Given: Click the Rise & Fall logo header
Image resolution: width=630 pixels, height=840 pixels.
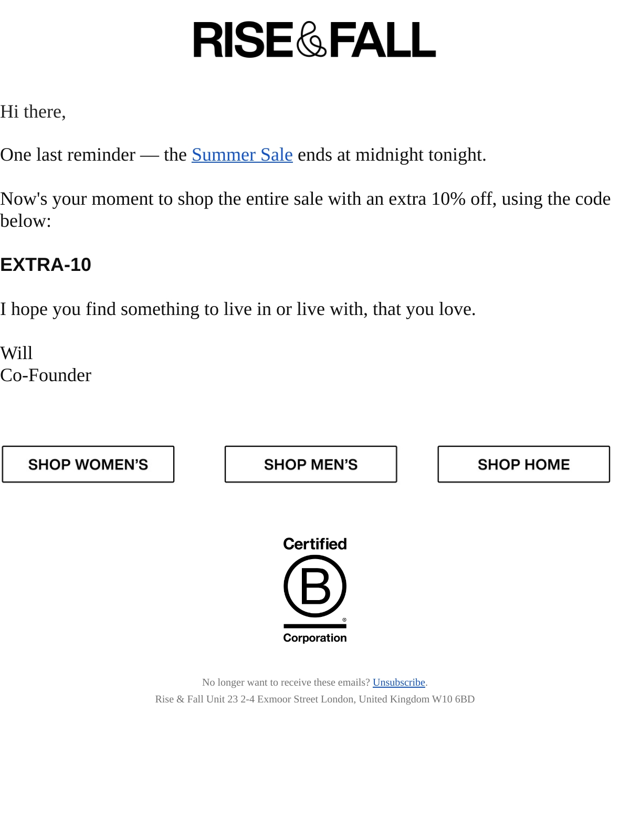Looking at the screenshot, I should pyautogui.click(x=314, y=39).
